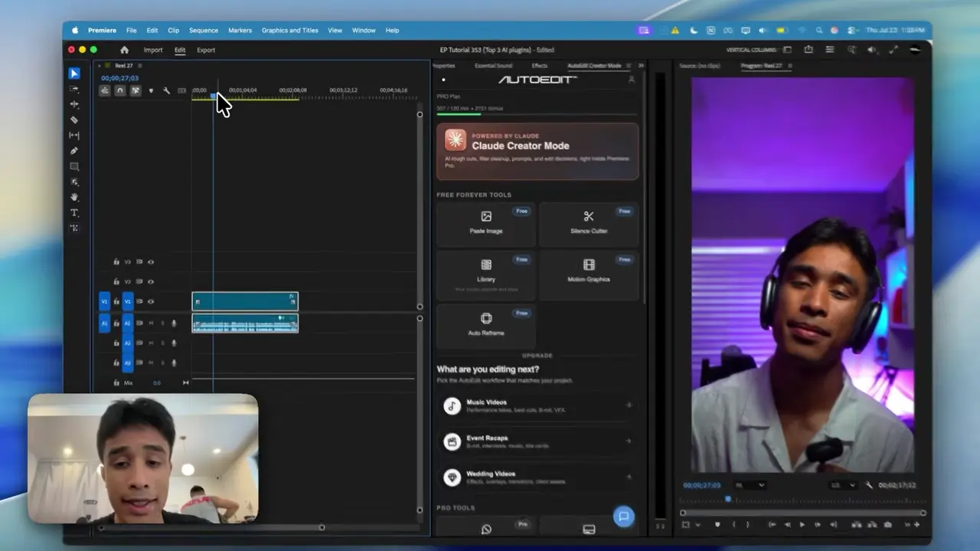Image resolution: width=980 pixels, height=551 pixels.
Task: Click the fullscreen arrows icon in header
Action: pyautogui.click(x=893, y=50)
